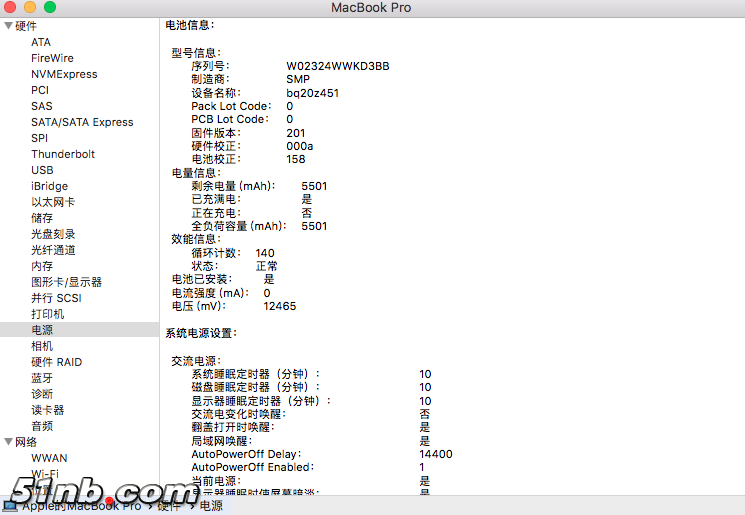Click 电源 in the bottom path bar
The height and width of the screenshot is (515, 745).
(211, 506)
